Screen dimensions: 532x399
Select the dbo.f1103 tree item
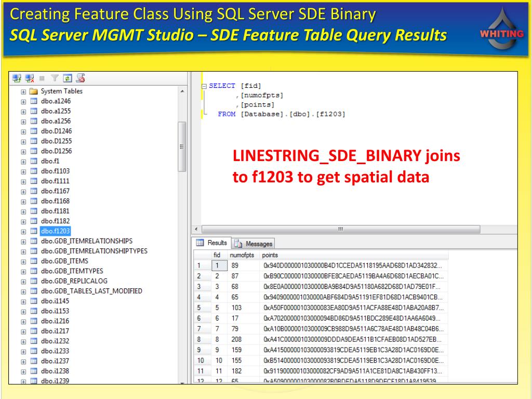[x=55, y=171]
